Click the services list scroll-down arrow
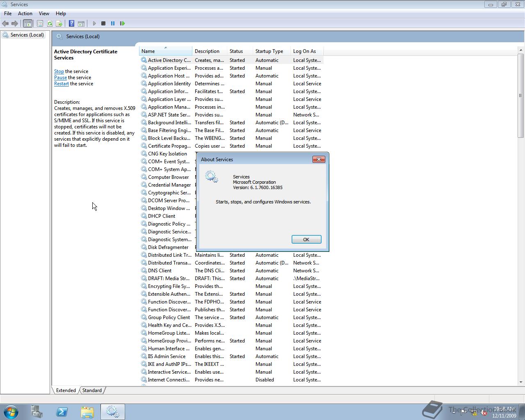This screenshot has height=420, width=525. (x=521, y=382)
